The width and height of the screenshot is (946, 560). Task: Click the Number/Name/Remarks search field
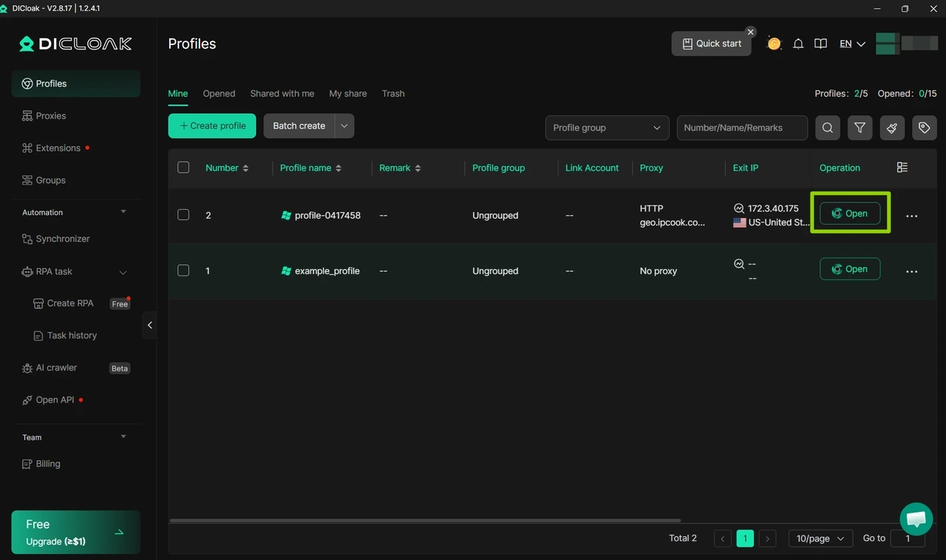tap(742, 128)
